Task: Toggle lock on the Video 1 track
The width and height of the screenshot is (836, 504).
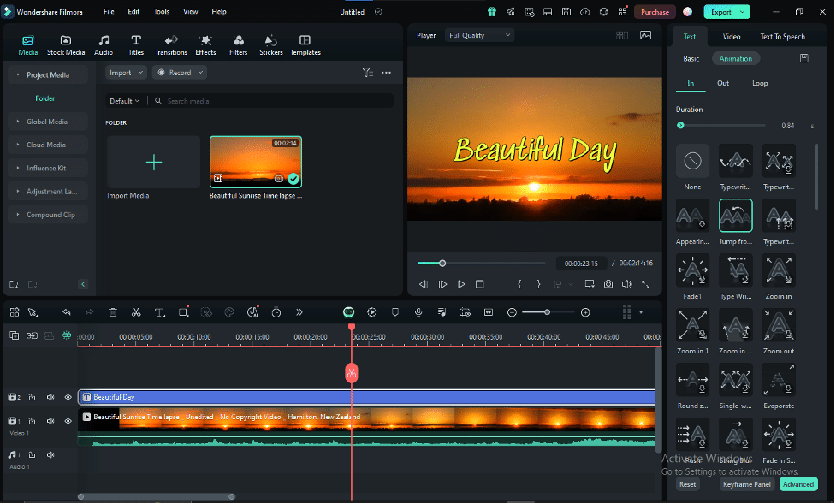Action: (x=33, y=421)
